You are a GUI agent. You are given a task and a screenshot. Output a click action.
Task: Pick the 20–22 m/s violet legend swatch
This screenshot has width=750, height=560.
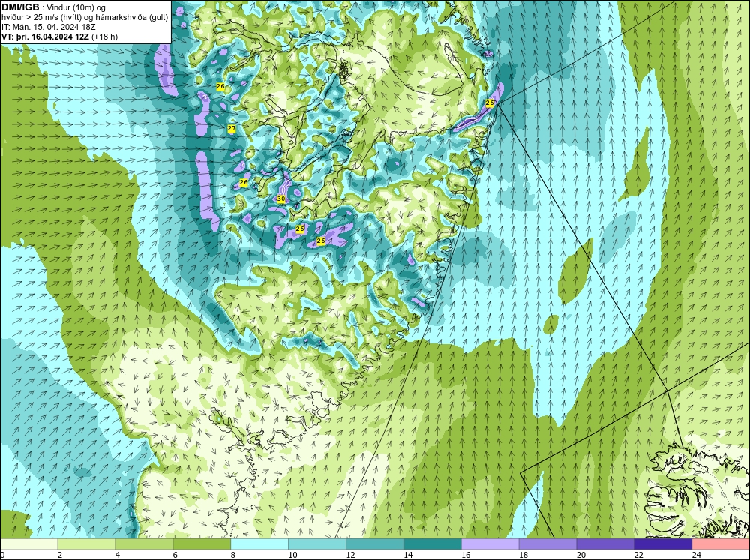coord(605,544)
